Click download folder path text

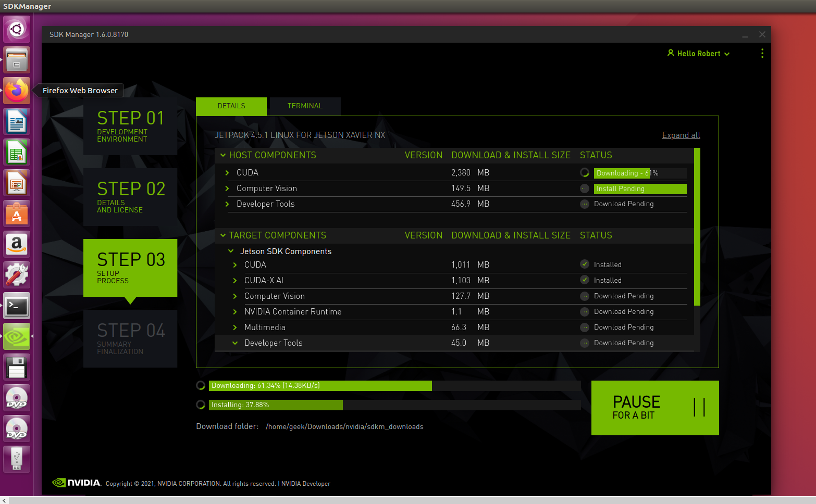coord(344,427)
